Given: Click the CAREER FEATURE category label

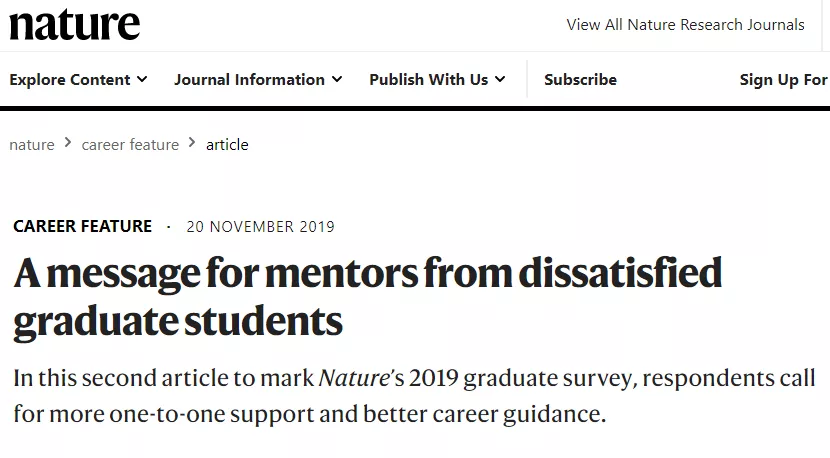Looking at the screenshot, I should tap(83, 226).
